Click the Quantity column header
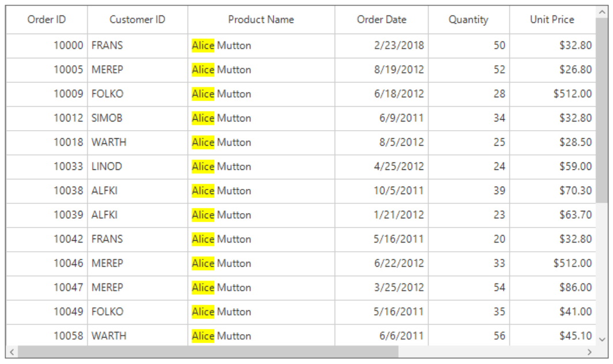Image resolution: width=613 pixels, height=364 pixels. click(x=468, y=20)
